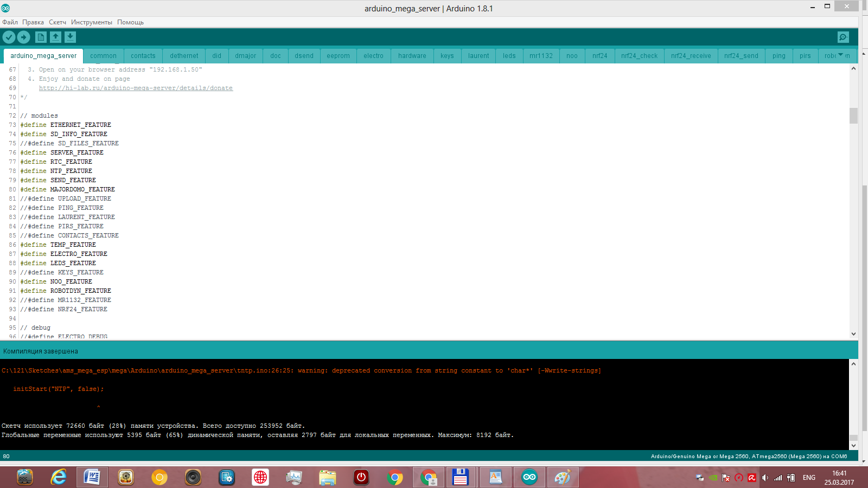
Task: Switch to the eeprom tab
Action: click(x=339, y=56)
